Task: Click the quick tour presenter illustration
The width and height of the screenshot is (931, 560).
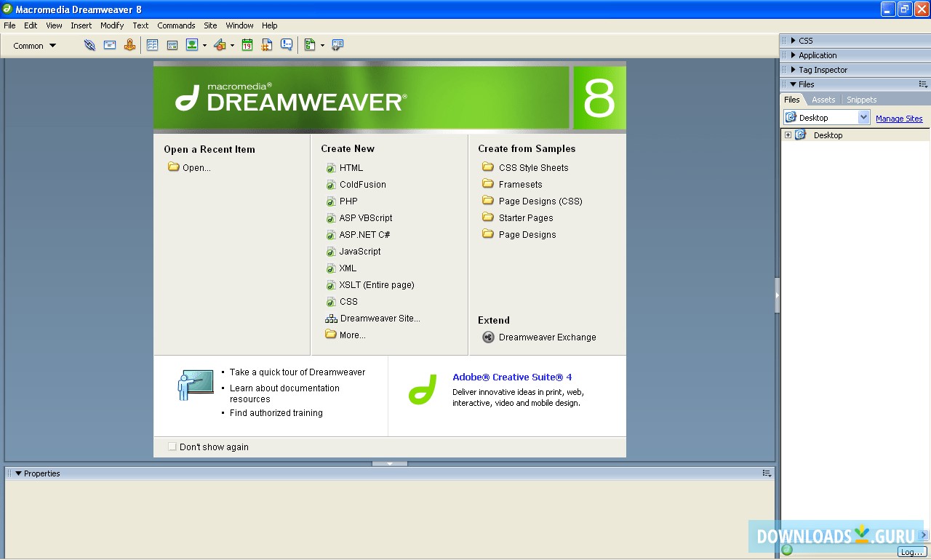Action: (x=196, y=385)
